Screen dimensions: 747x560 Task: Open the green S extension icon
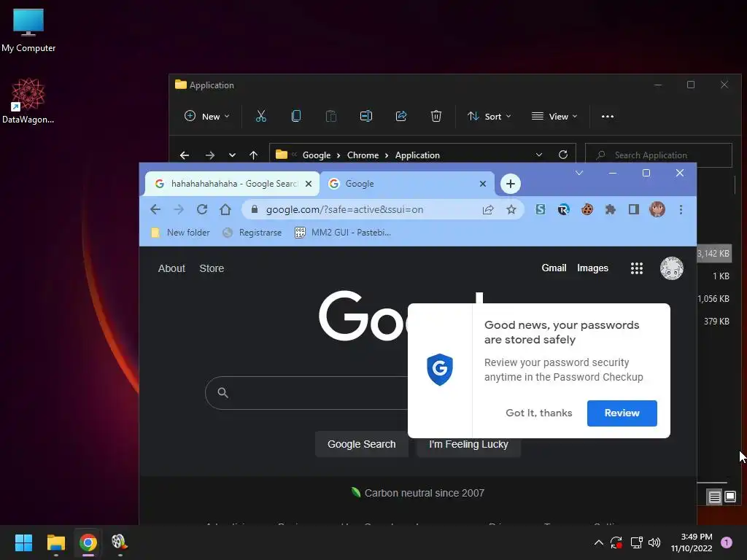click(541, 209)
